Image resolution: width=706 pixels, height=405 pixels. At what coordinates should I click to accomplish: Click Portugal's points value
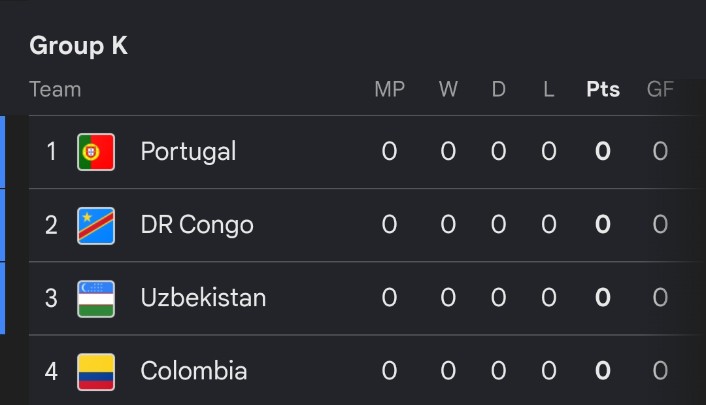click(x=603, y=151)
